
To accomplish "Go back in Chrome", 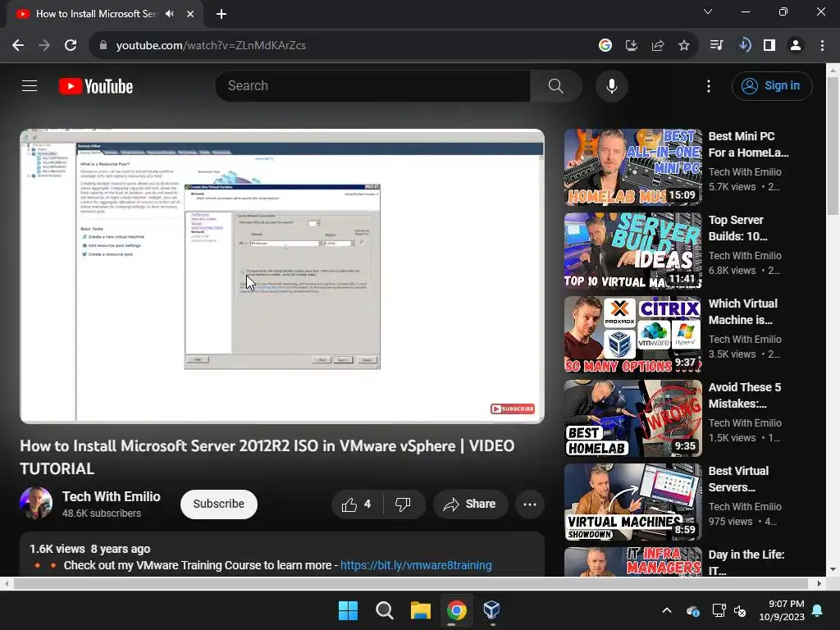I will click(18, 46).
